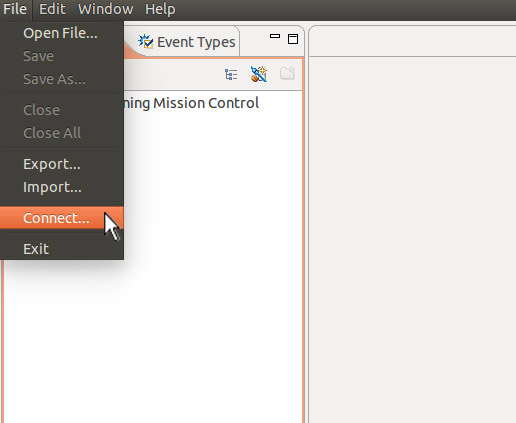Maximize the JVM Browser panel
516x423 pixels.
click(x=293, y=39)
